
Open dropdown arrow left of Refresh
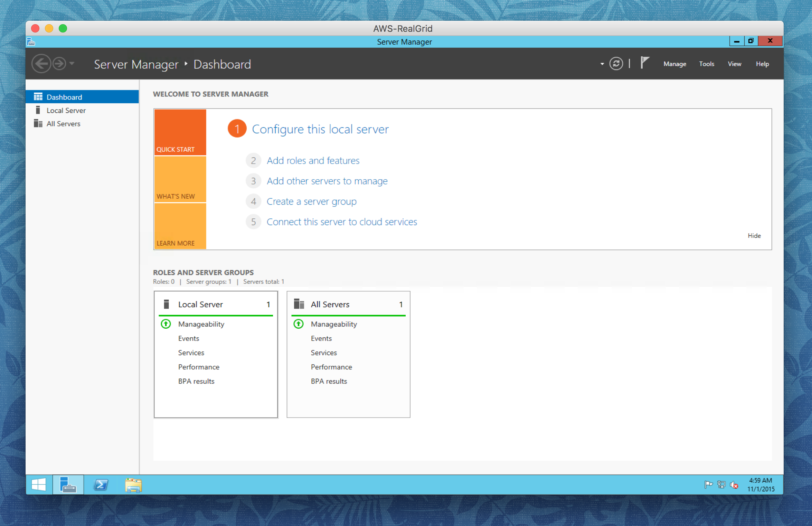(602, 64)
